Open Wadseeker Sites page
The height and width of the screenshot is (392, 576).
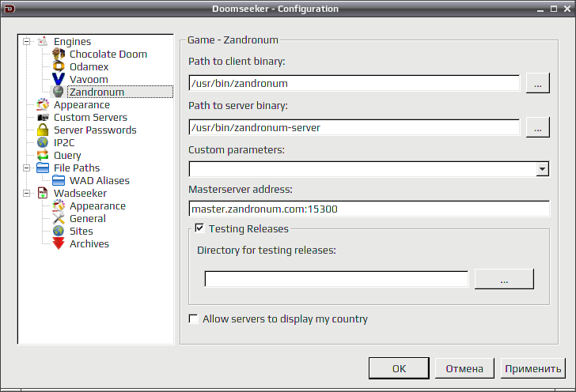(81, 232)
